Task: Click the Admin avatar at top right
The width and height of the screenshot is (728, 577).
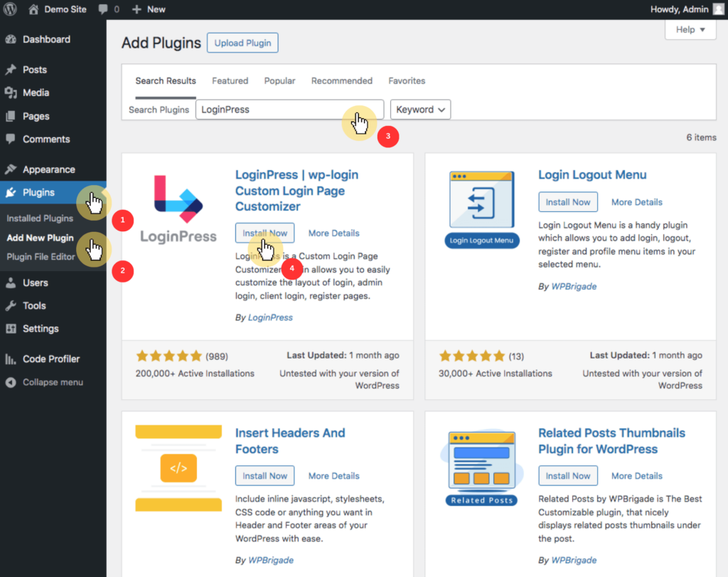Action: click(719, 9)
